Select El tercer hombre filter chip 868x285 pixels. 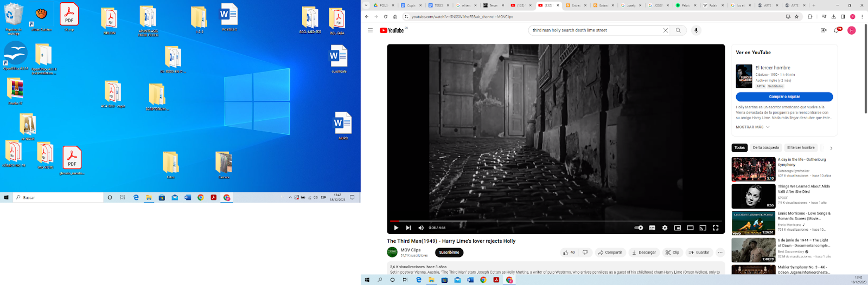click(801, 147)
